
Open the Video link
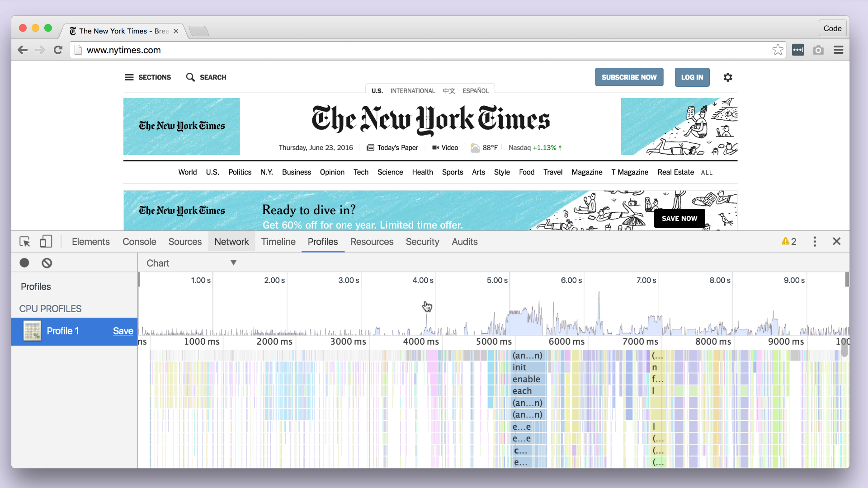445,148
